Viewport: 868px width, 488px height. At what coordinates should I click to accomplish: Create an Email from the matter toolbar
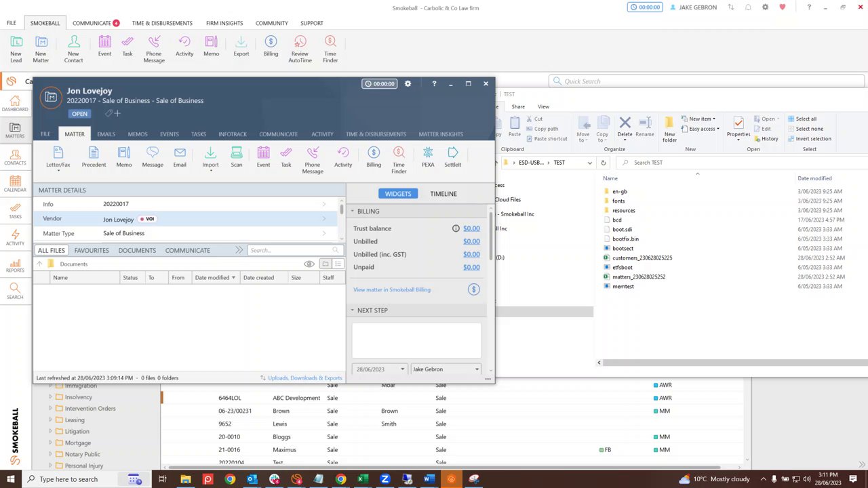click(180, 157)
